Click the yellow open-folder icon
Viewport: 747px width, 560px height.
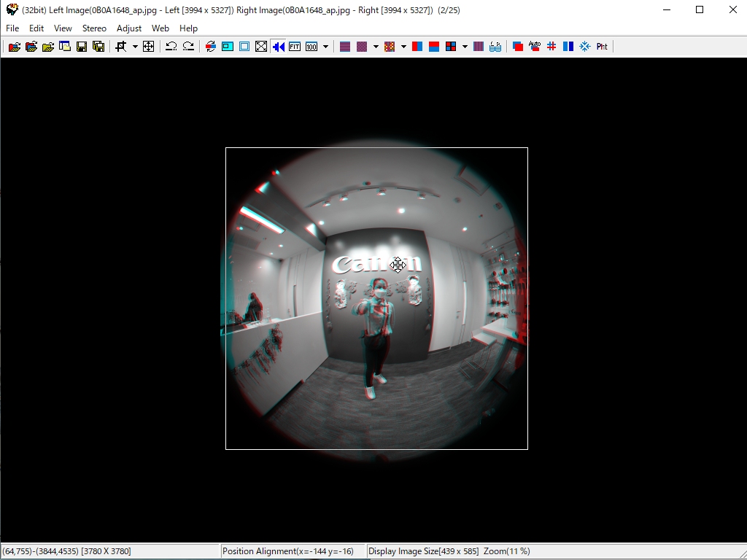click(48, 46)
